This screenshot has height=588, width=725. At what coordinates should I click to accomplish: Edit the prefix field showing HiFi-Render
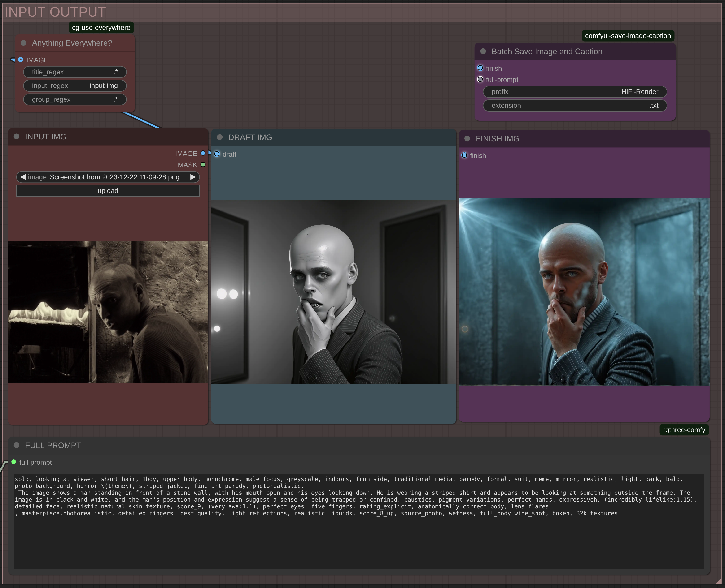tap(575, 92)
